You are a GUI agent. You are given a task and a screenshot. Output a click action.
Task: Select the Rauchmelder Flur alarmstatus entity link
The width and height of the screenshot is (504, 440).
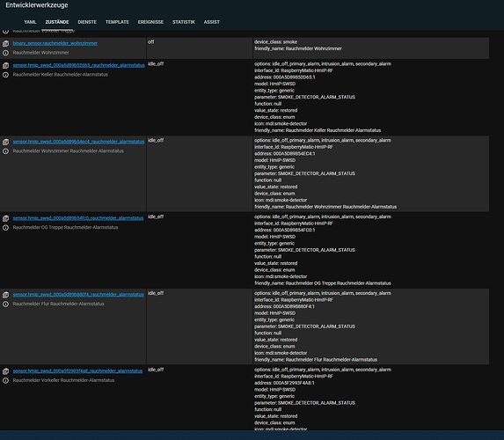click(78, 295)
